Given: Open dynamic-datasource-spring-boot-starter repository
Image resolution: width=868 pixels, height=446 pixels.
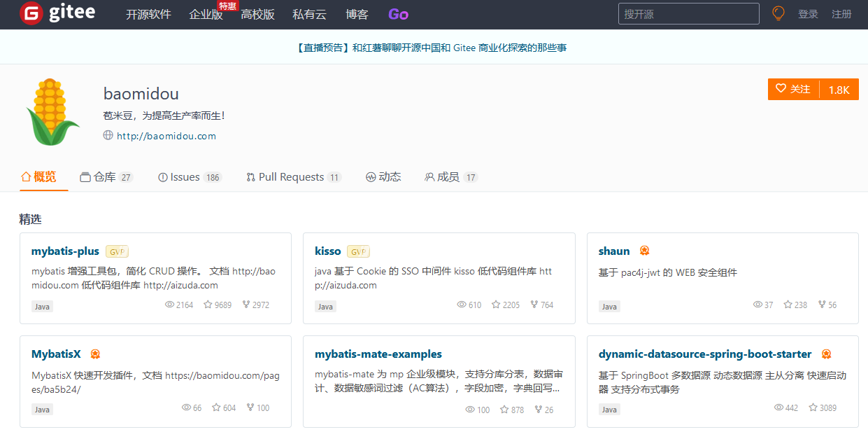Looking at the screenshot, I should (x=705, y=354).
